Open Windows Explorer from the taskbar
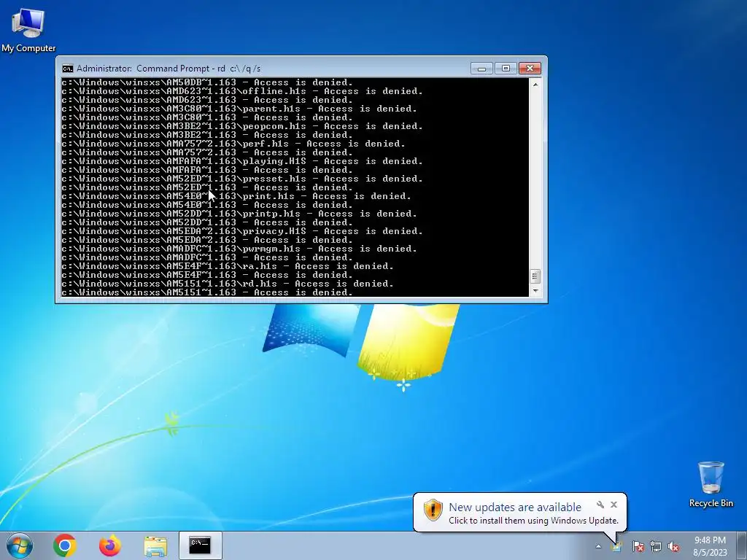Image resolution: width=747 pixels, height=560 pixels. [155, 546]
